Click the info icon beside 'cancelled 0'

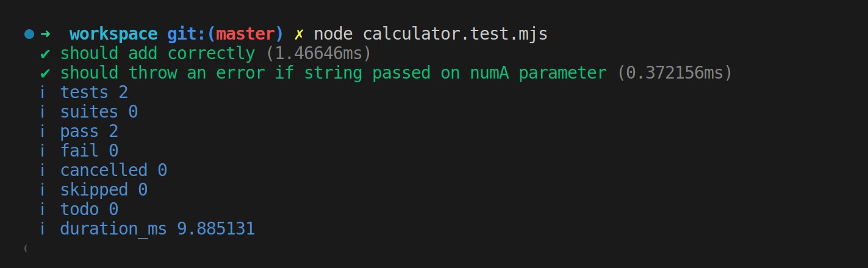tap(43, 171)
